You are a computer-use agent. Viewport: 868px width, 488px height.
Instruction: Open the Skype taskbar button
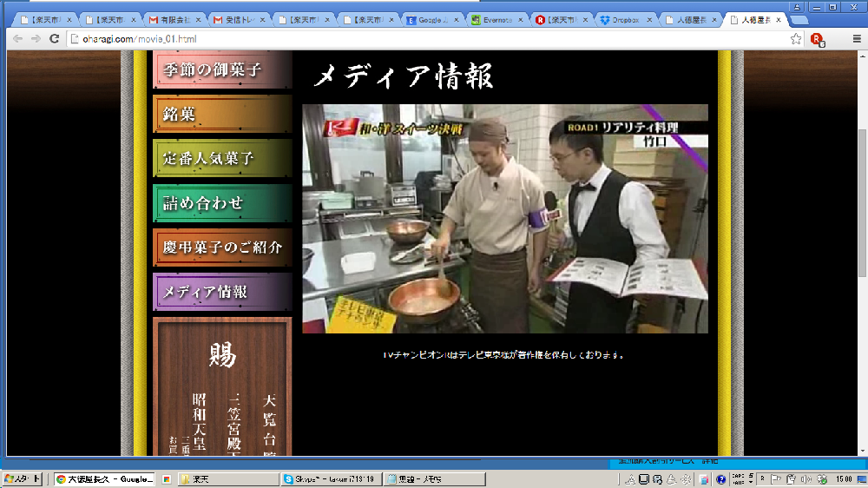(332, 479)
